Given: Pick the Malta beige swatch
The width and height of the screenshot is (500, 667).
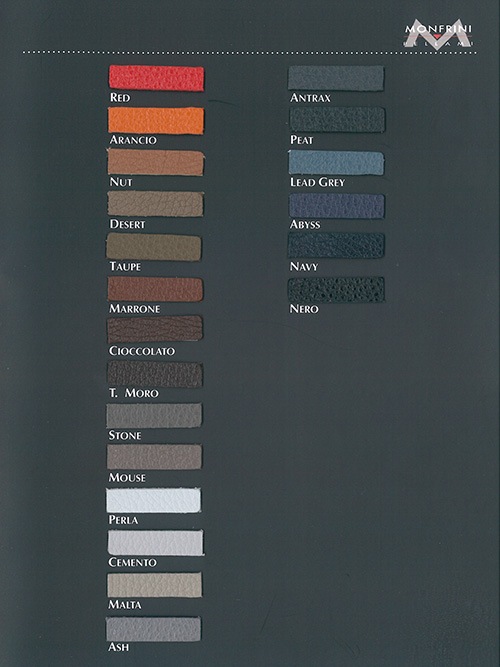Looking at the screenshot, I should (x=154, y=585).
